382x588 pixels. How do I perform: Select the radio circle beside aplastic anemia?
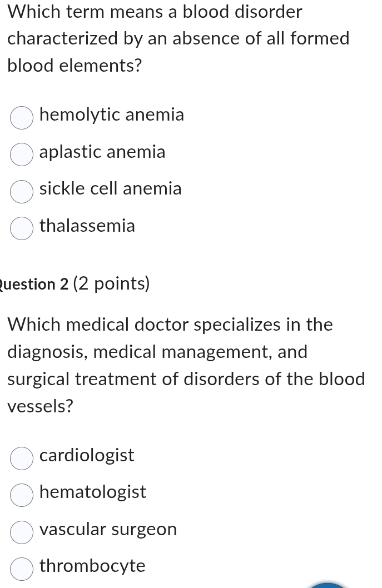pos(22,155)
